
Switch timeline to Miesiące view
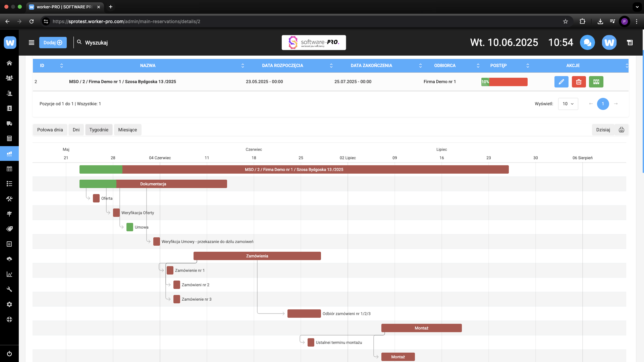point(127,130)
